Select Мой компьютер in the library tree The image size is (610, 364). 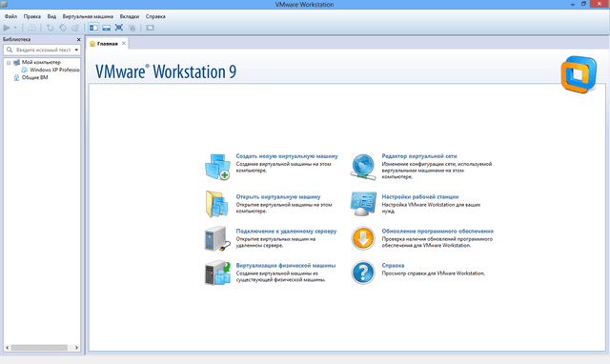point(41,62)
